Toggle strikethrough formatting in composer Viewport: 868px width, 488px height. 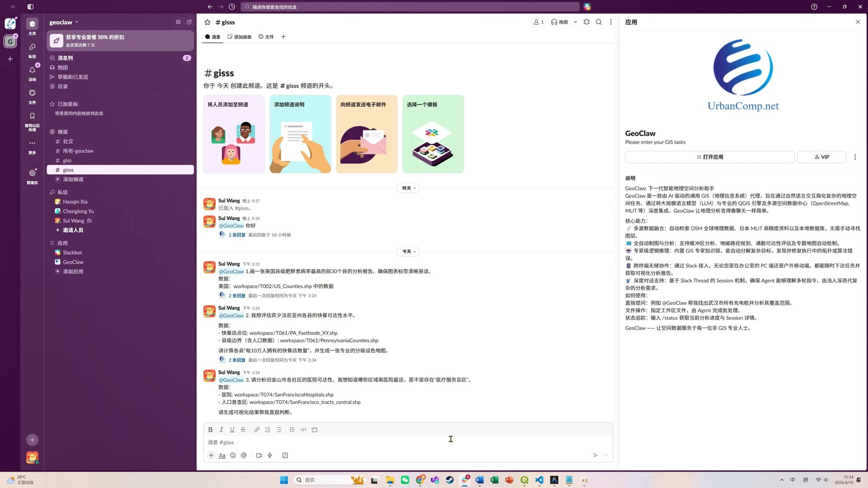(243, 429)
